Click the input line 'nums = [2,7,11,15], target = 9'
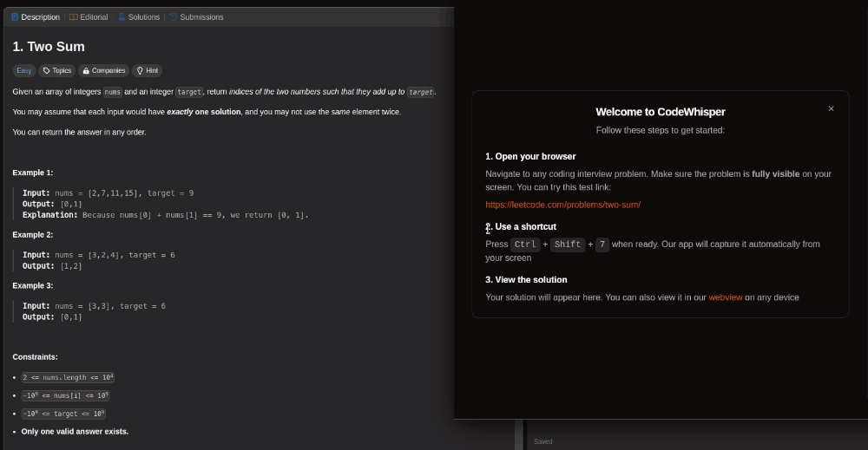 click(x=124, y=193)
